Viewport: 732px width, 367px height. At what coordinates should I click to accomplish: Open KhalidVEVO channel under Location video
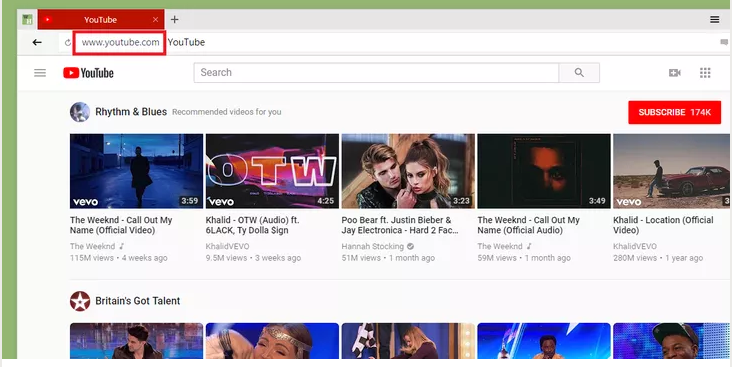[x=635, y=247]
